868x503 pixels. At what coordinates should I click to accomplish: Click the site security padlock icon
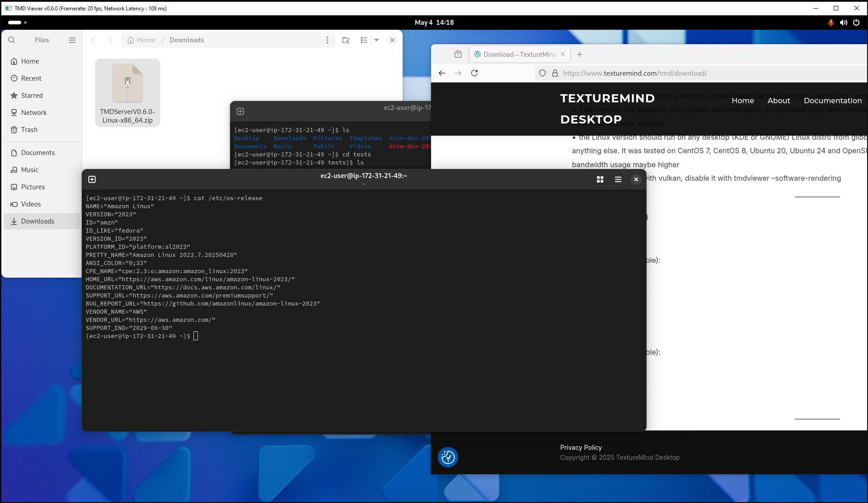[555, 73]
